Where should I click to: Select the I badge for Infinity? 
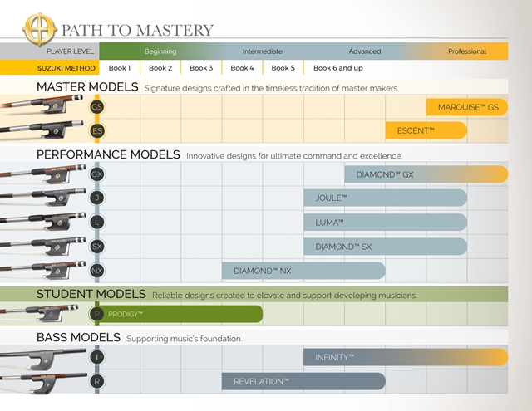97,357
